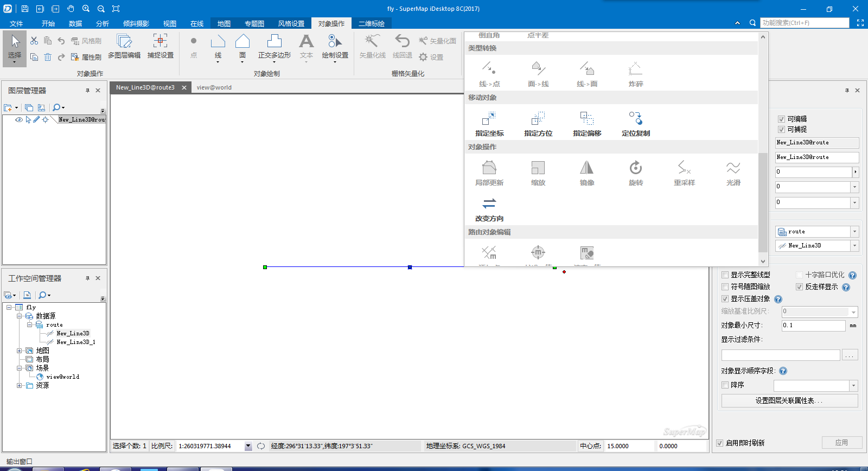Open the route datasource dropdown
868x471 pixels.
pyautogui.click(x=854, y=232)
